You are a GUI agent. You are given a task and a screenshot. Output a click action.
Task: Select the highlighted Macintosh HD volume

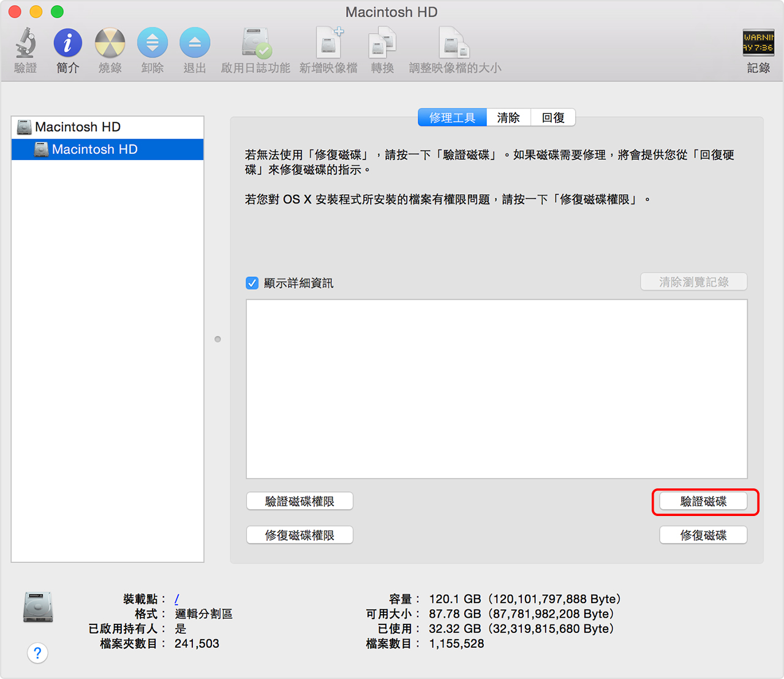click(x=108, y=150)
